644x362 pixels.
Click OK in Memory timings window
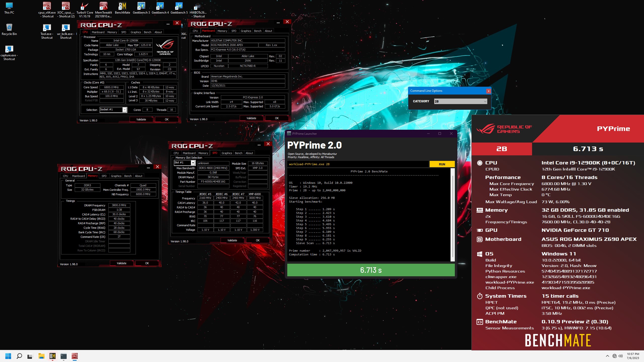click(147, 263)
